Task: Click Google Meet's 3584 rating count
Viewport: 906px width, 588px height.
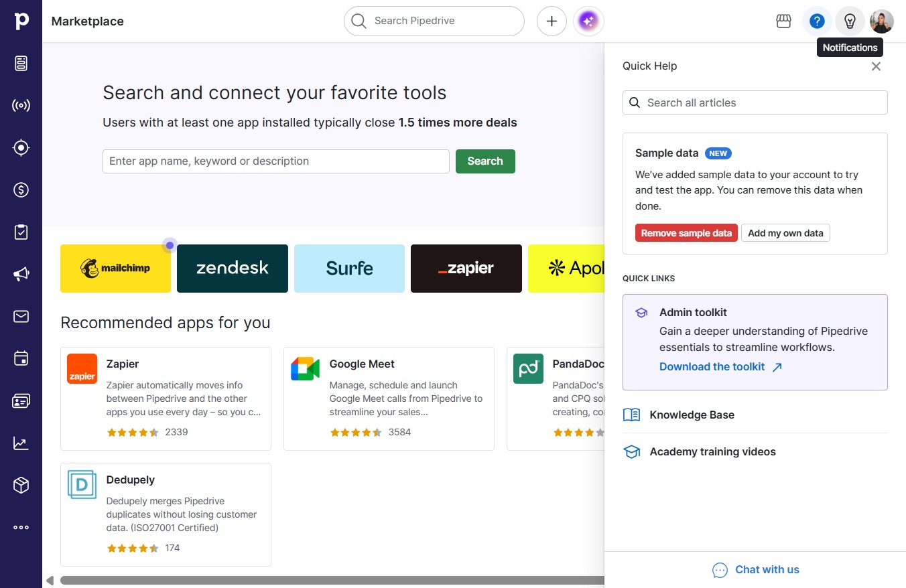Action: [x=399, y=432]
